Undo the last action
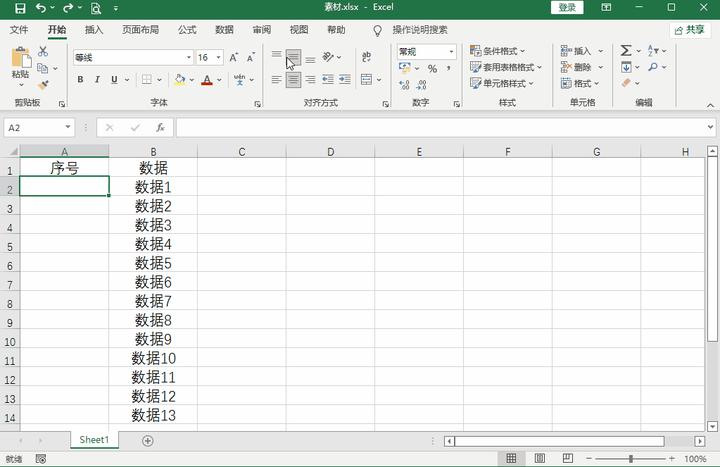 [x=40, y=8]
